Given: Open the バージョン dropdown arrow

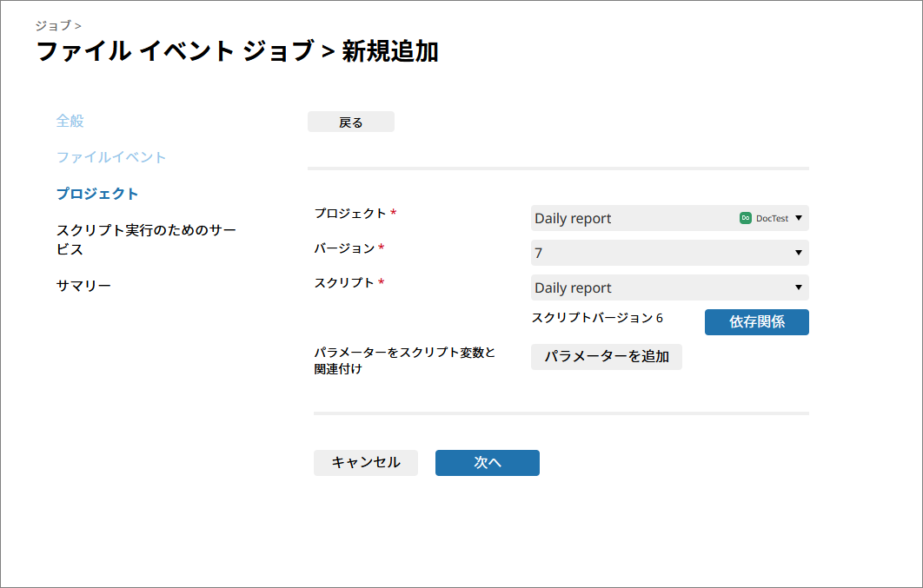Looking at the screenshot, I should point(798,253).
